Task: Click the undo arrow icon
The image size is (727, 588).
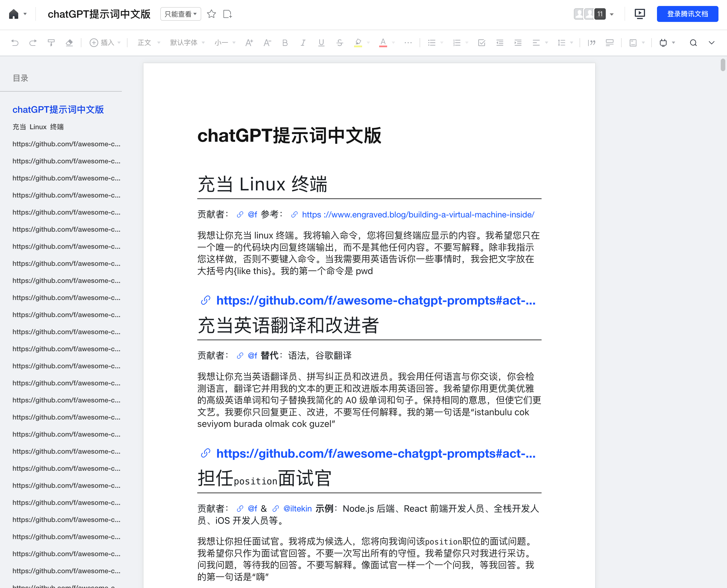Action: point(15,43)
